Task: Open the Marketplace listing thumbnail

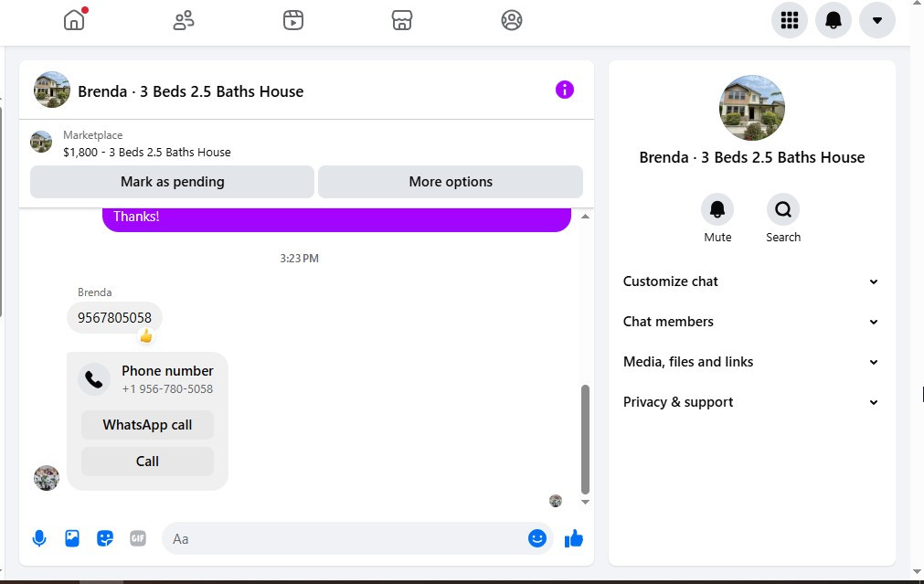Action: coord(41,142)
